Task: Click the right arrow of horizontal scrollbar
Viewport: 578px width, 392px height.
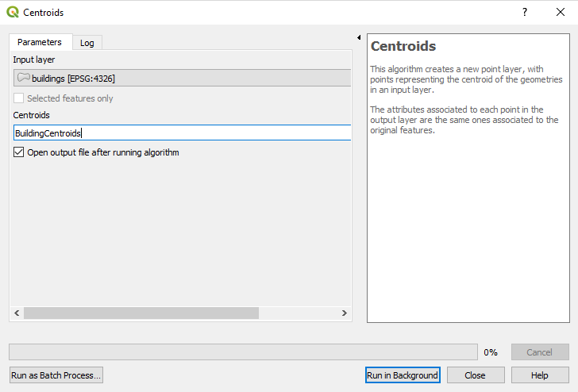Action: pos(345,313)
